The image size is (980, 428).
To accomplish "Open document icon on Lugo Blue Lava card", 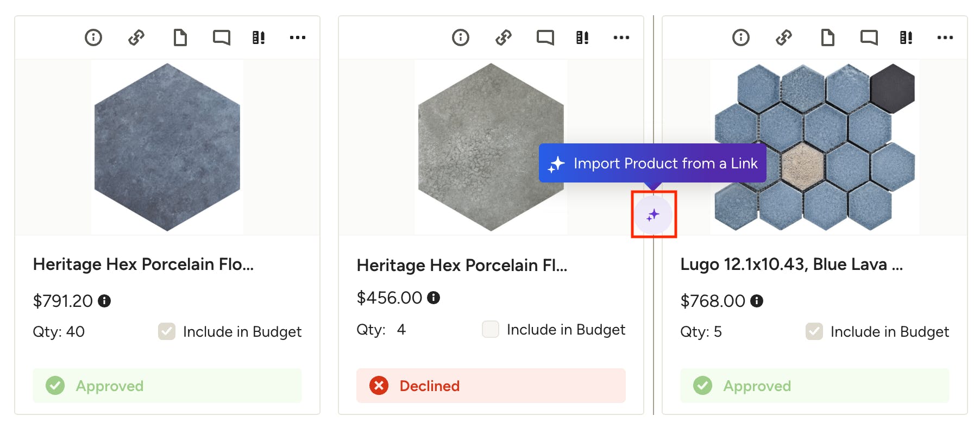I will pyautogui.click(x=827, y=37).
